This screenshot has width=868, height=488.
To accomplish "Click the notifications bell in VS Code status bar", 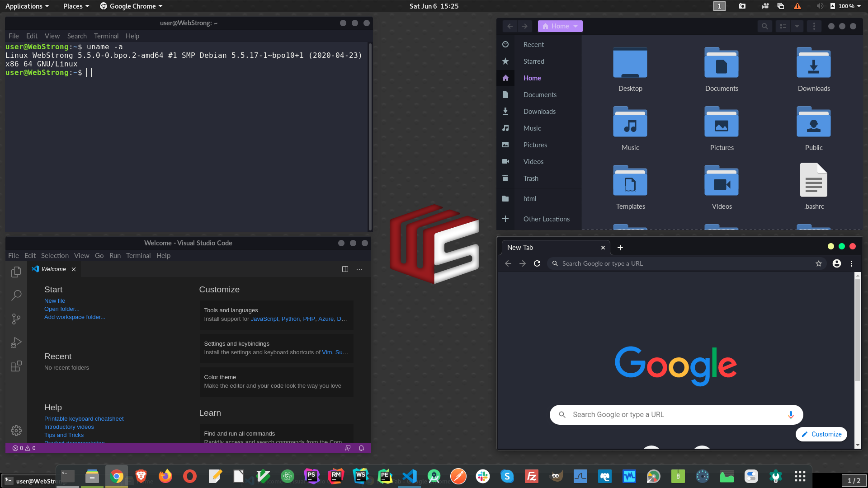I will 361,448.
